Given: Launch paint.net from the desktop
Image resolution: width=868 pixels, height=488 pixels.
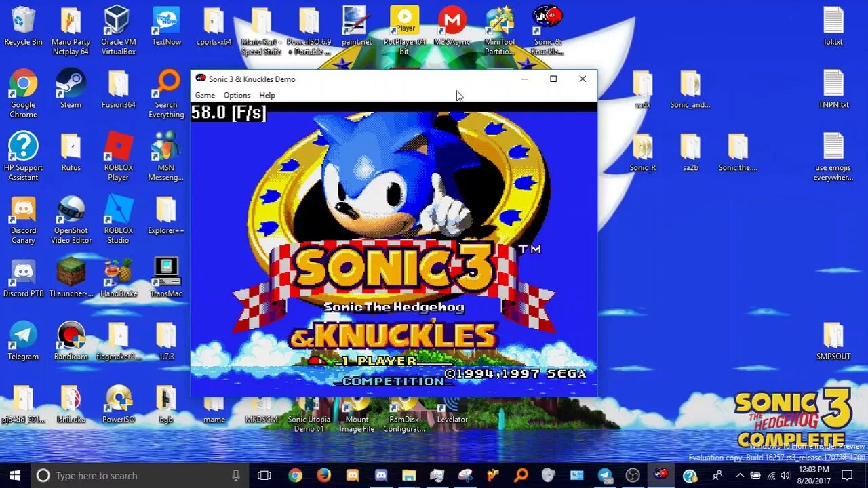Looking at the screenshot, I should click(x=356, y=26).
